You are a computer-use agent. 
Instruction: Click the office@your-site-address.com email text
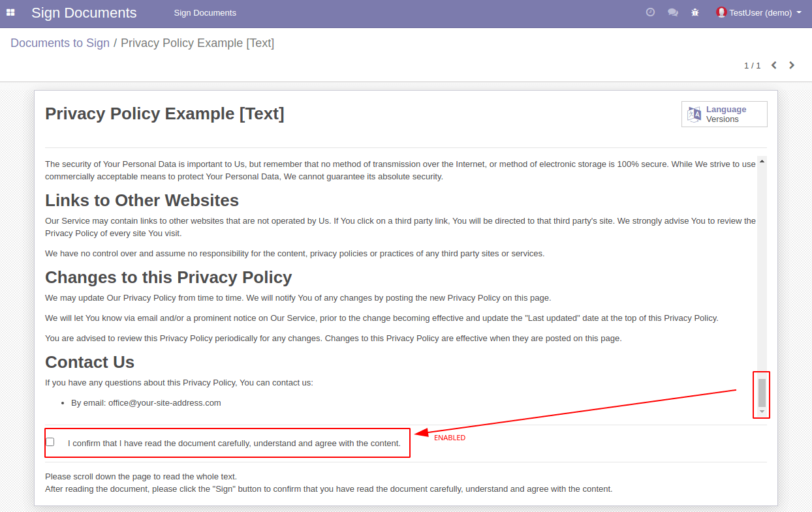click(x=164, y=403)
